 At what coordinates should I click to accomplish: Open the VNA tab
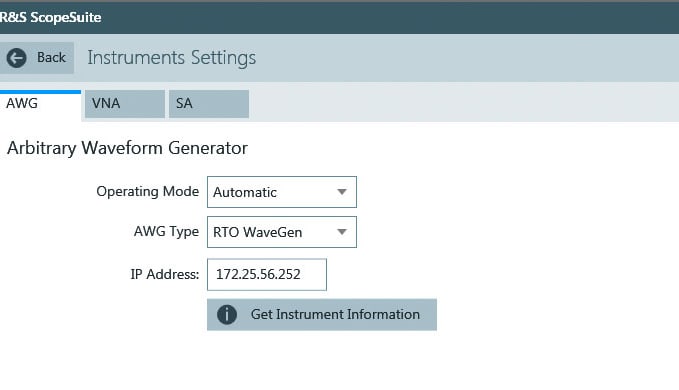(125, 104)
